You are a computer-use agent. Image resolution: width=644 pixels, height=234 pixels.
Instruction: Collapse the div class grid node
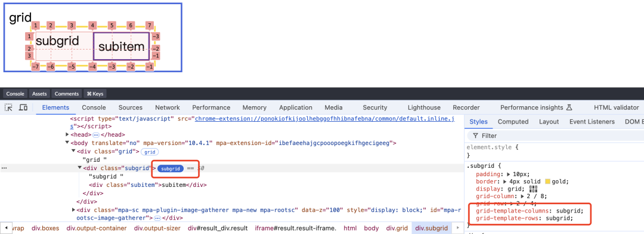[73, 152]
